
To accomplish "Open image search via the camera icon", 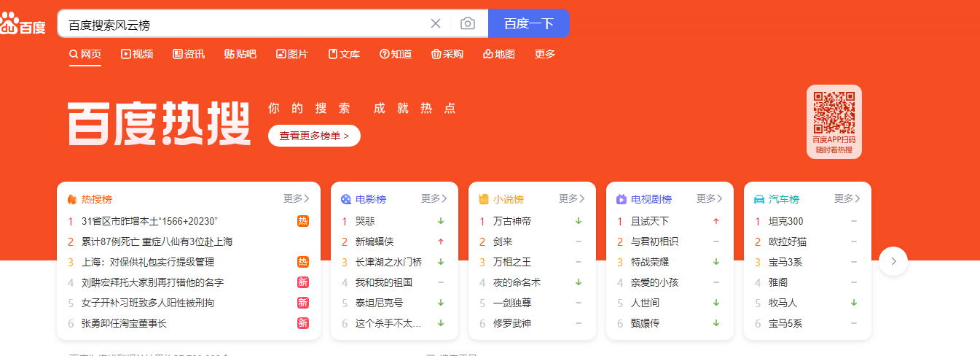I will (468, 23).
